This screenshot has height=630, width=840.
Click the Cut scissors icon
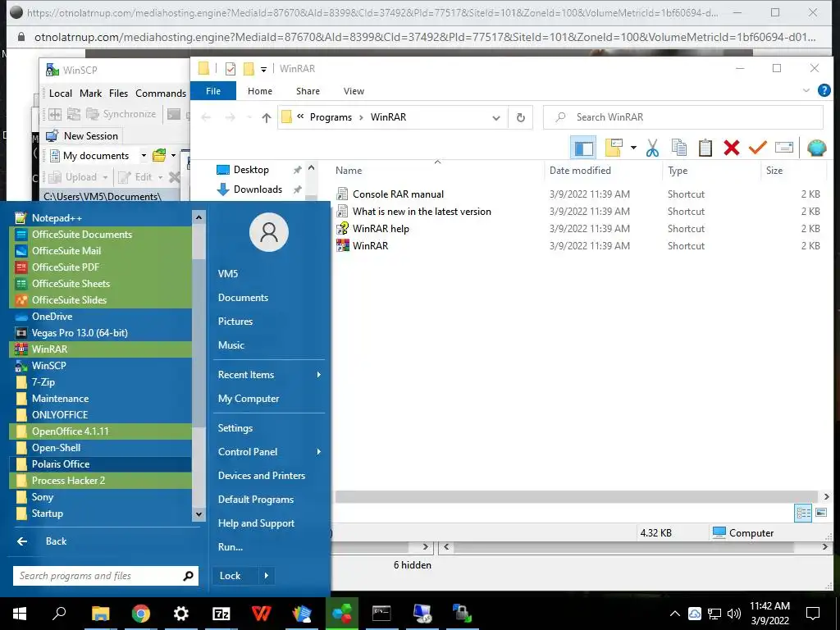pyautogui.click(x=652, y=148)
